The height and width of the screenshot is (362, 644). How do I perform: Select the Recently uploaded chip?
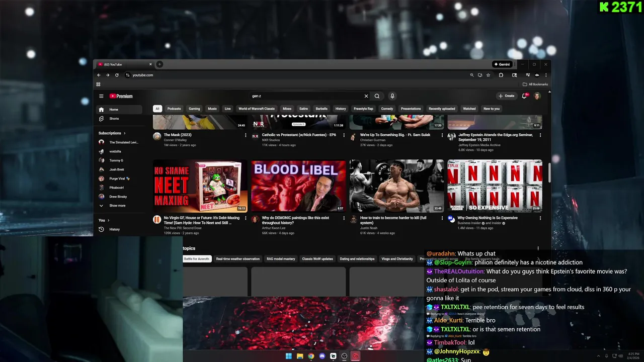tap(442, 109)
